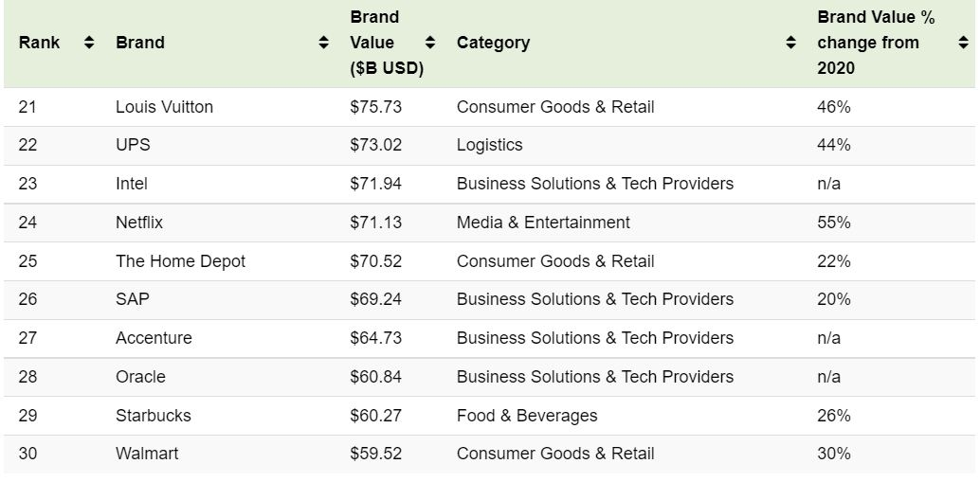Select the Starbucks brand cell
980x482 pixels.
pos(153,416)
